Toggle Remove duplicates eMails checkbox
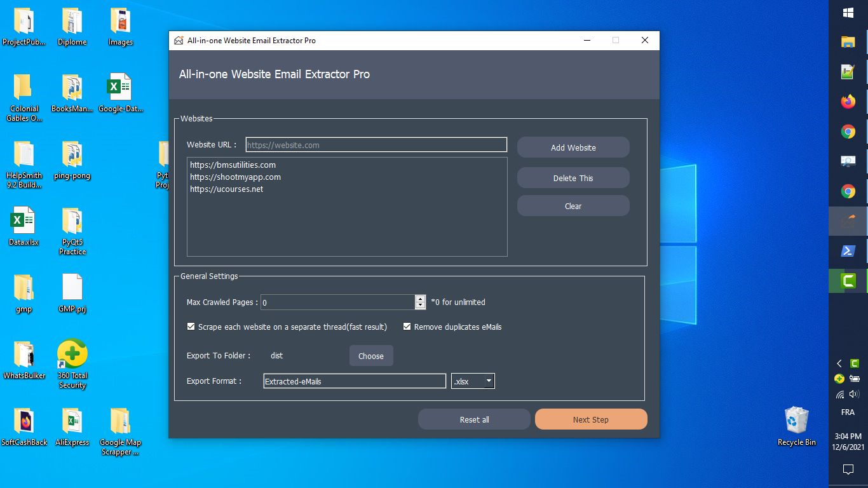The height and width of the screenshot is (488, 868). (407, 327)
